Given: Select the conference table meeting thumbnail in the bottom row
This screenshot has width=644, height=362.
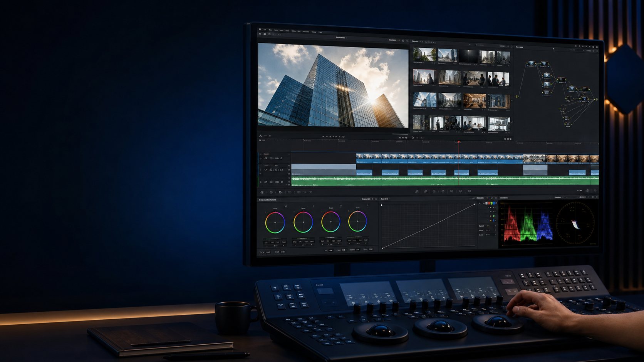Looking at the screenshot, I should click(474, 123).
